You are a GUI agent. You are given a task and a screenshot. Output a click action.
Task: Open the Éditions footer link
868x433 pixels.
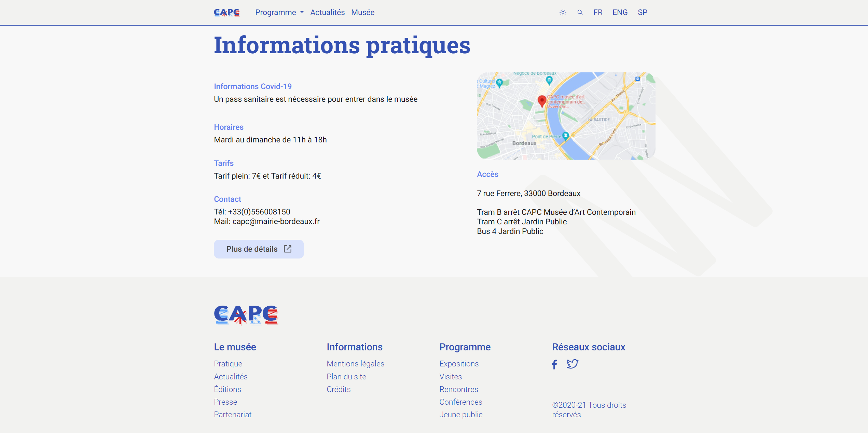point(228,389)
